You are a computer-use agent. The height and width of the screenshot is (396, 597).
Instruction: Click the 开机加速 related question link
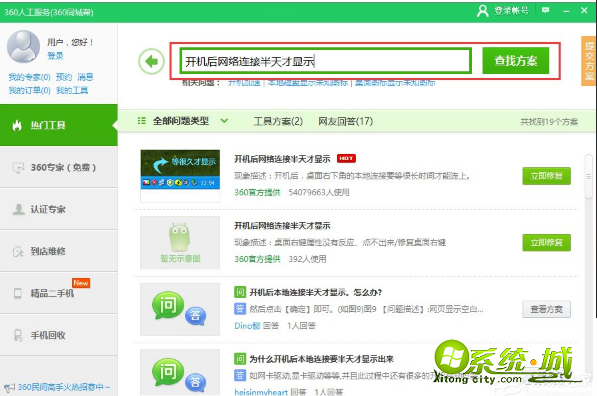[x=244, y=83]
